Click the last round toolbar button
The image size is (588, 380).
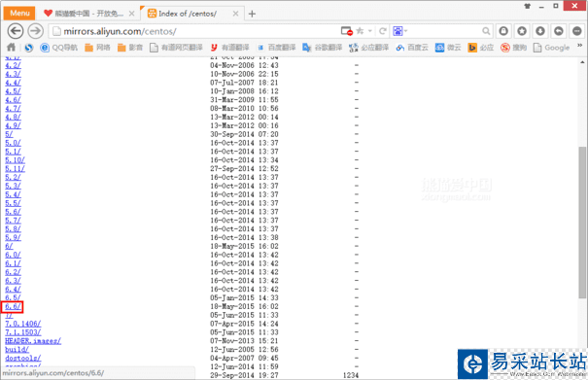pos(576,31)
